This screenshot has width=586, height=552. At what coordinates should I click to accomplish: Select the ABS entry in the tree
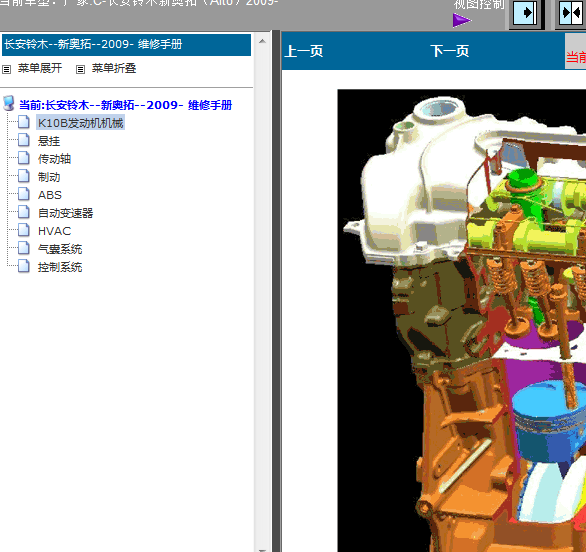tap(50, 195)
